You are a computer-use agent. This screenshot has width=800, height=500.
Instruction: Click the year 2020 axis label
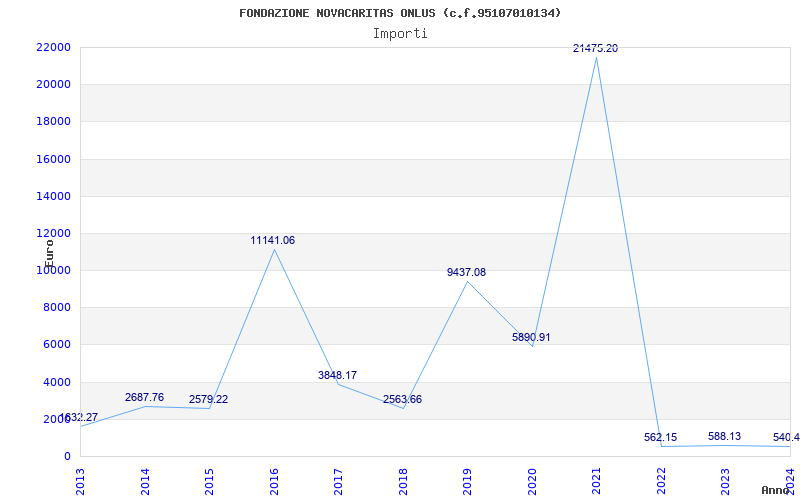click(532, 481)
